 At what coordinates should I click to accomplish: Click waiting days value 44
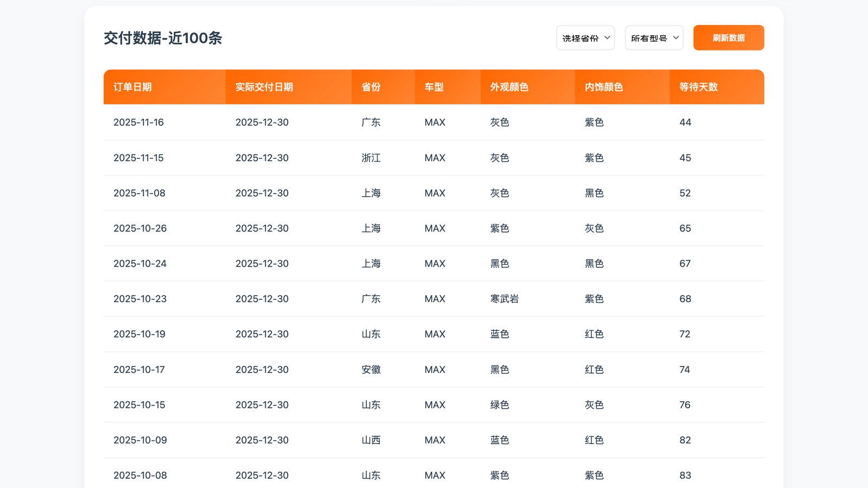pos(685,123)
